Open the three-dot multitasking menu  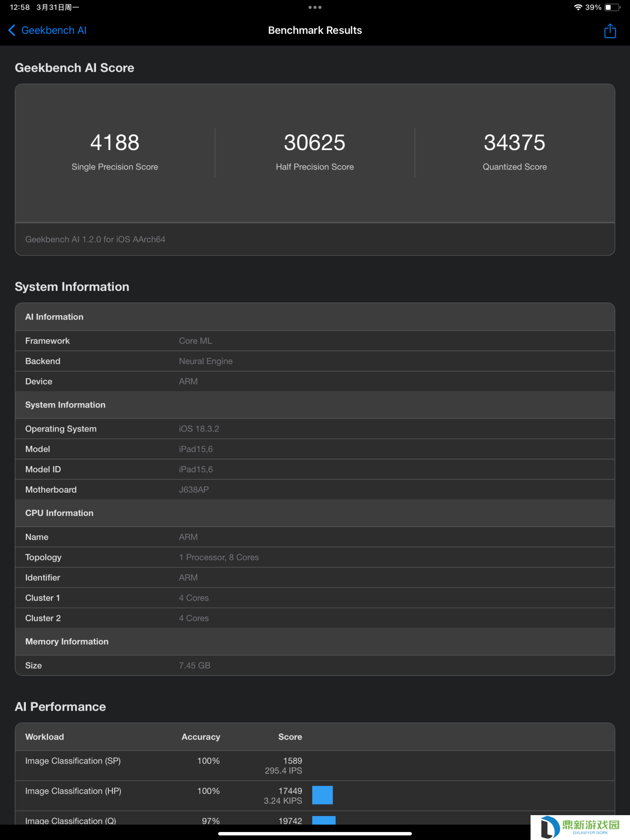[x=315, y=7]
